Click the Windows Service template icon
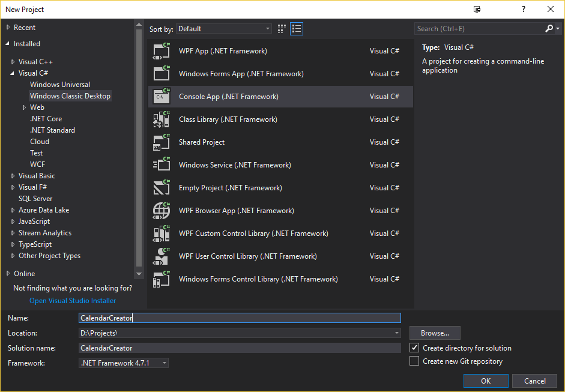Viewport: 565px width, 392px height. coord(162,165)
